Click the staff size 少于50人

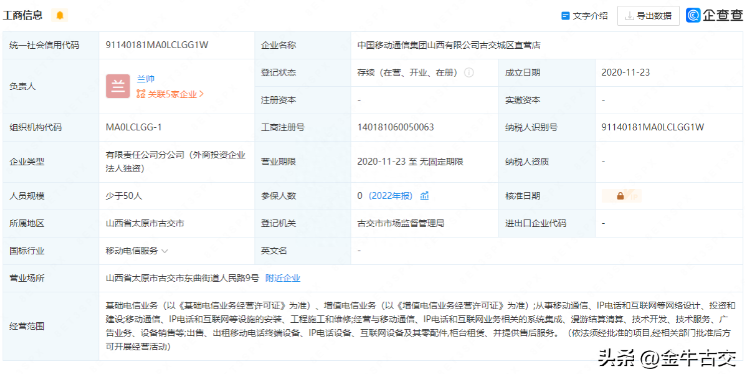click(x=124, y=196)
